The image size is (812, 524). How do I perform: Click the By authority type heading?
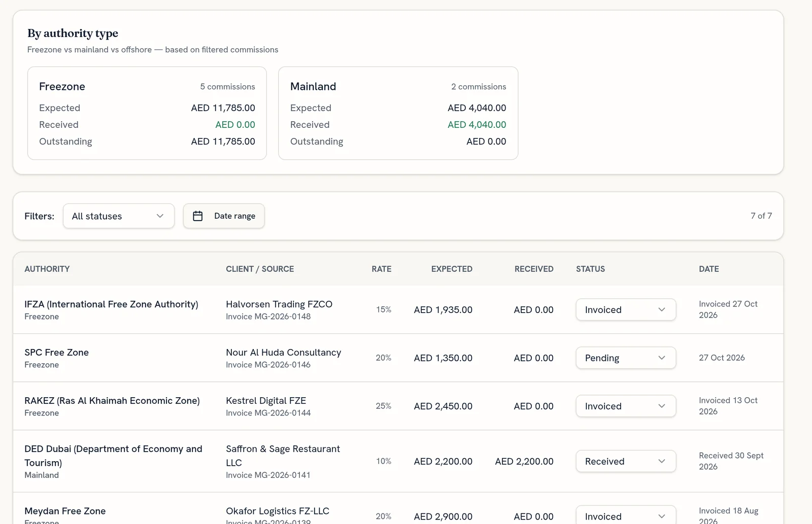73,33
